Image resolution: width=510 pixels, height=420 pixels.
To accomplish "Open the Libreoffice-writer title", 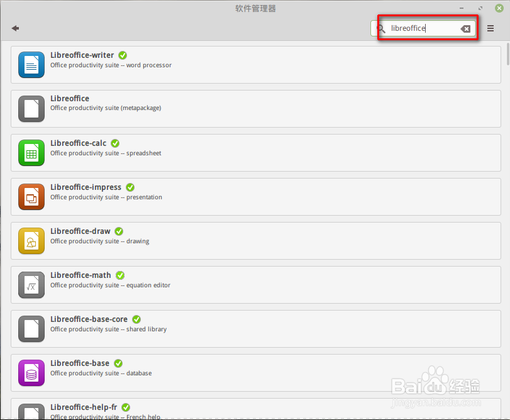I will pyautogui.click(x=82, y=55).
